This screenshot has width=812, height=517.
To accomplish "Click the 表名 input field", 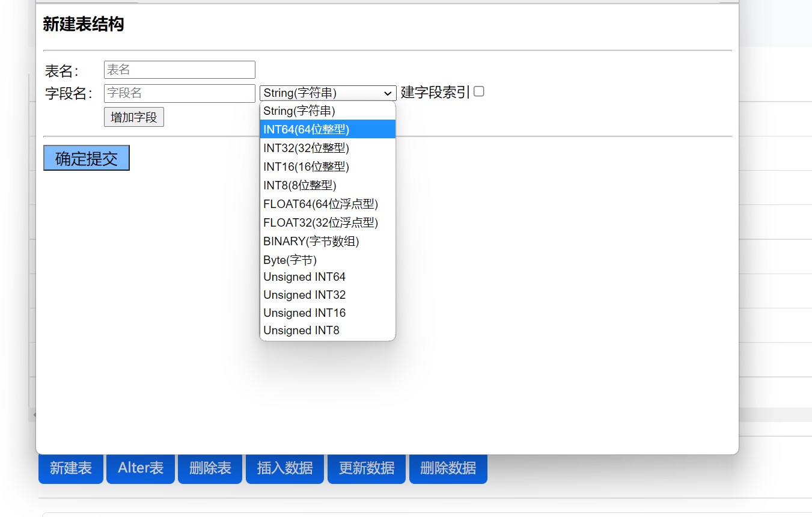I will click(x=179, y=70).
